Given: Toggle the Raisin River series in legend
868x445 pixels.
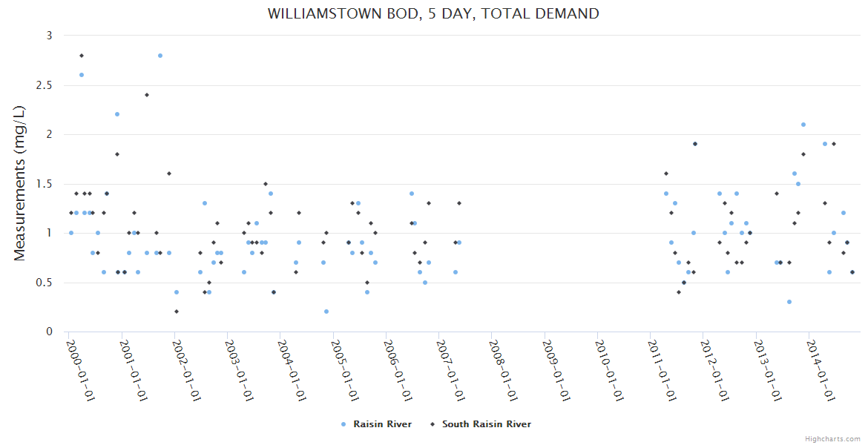Looking at the screenshot, I should 383,424.
